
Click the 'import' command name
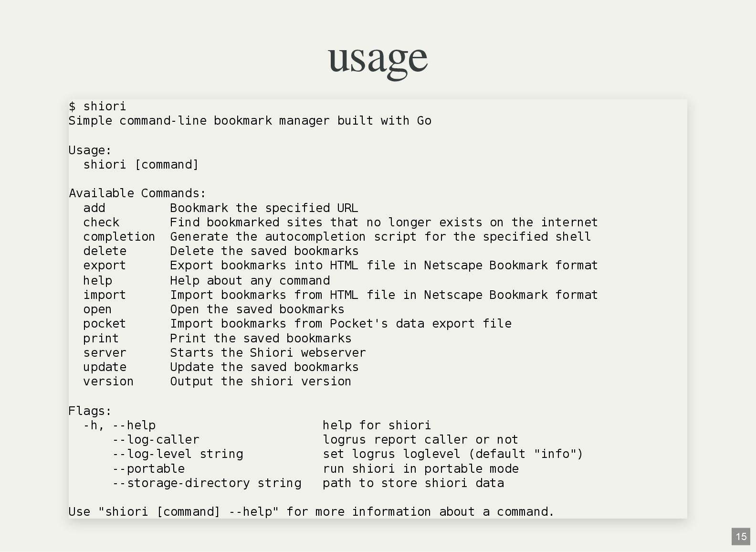[x=105, y=295]
